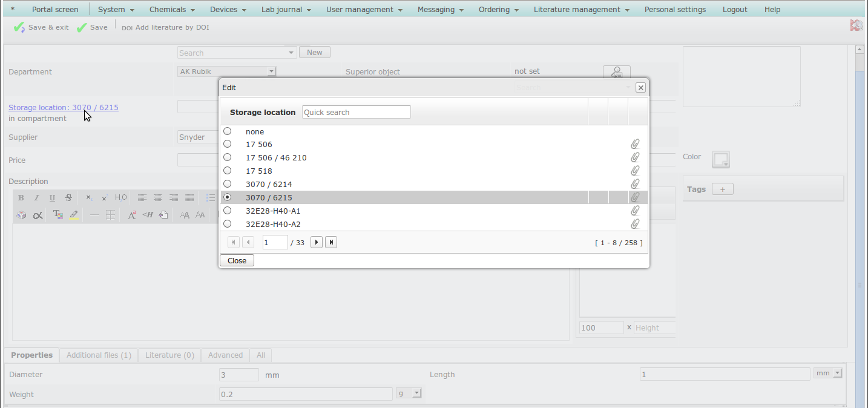Expand the Weight unit dropdown (g)
Viewport: 868px width, 408px height.
416,393
